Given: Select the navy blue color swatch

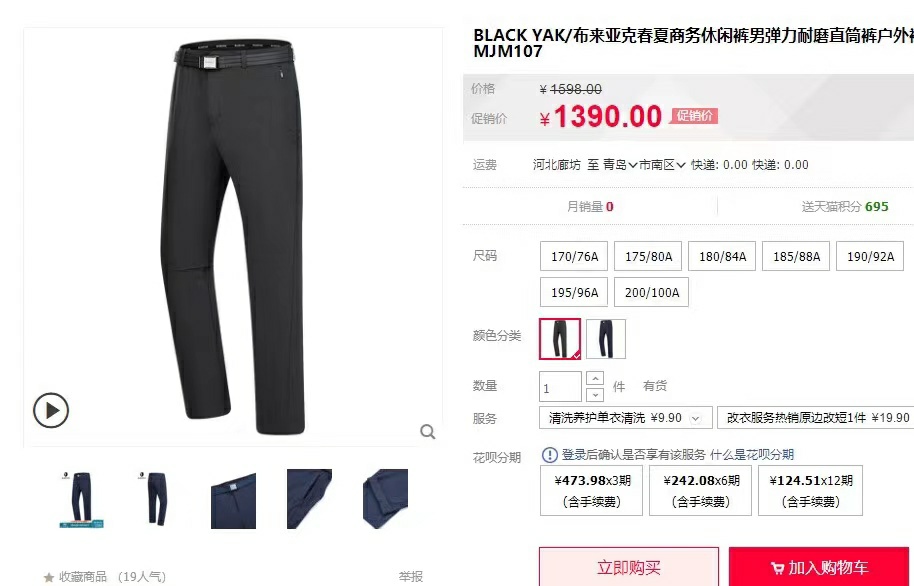Looking at the screenshot, I should tap(606, 339).
